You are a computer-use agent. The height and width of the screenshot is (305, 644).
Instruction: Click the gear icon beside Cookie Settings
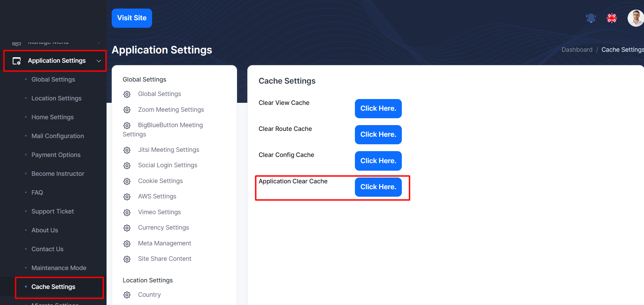127,181
